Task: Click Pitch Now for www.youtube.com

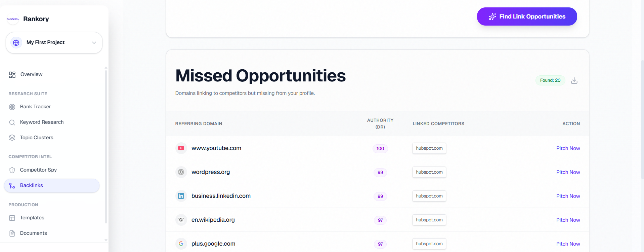Action: coord(568,148)
